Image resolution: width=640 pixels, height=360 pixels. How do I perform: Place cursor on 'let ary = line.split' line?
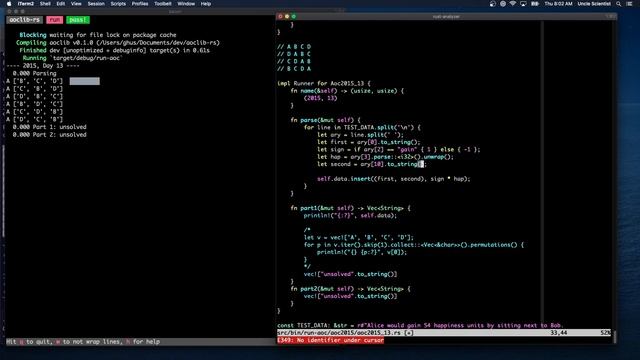point(360,135)
